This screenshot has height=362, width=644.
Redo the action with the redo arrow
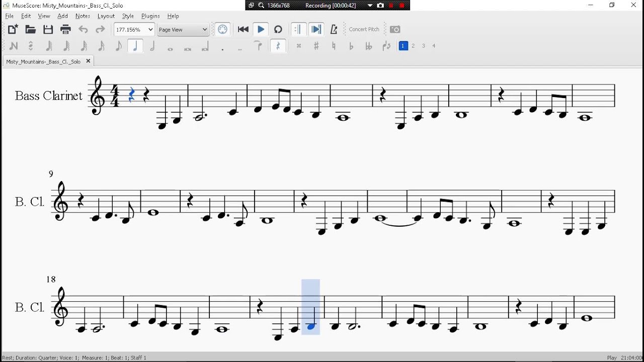click(101, 30)
